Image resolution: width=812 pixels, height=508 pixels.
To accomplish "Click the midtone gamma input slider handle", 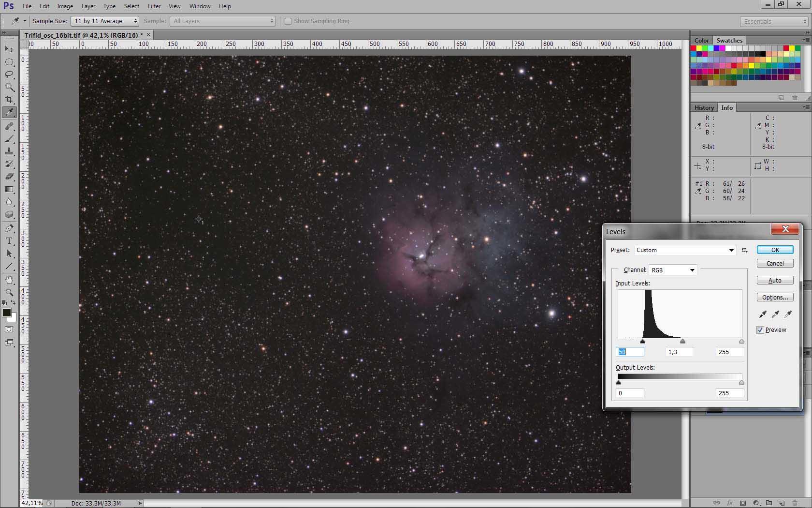I will tap(682, 342).
